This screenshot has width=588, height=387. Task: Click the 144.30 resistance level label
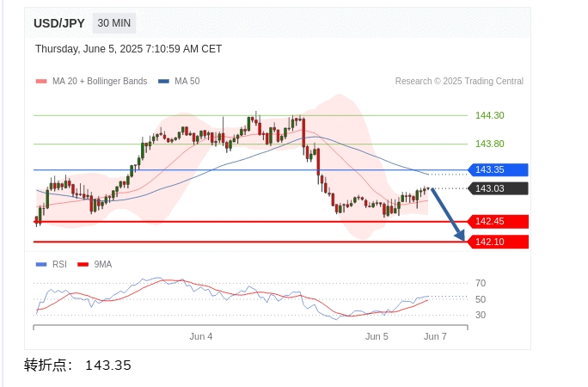pos(490,115)
